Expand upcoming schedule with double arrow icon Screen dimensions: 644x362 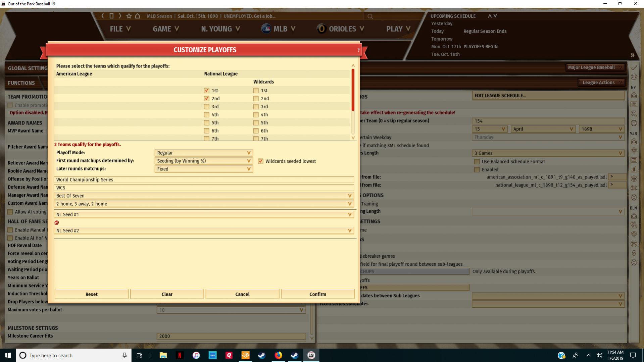click(x=632, y=55)
